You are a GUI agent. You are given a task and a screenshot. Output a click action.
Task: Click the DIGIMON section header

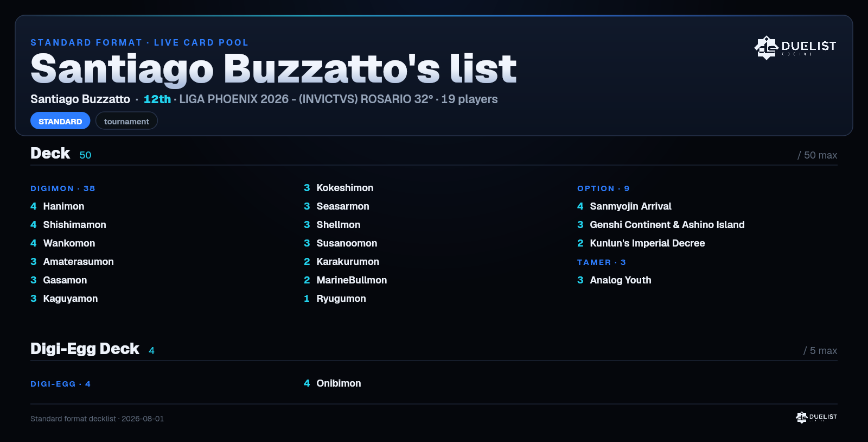pyautogui.click(x=63, y=188)
